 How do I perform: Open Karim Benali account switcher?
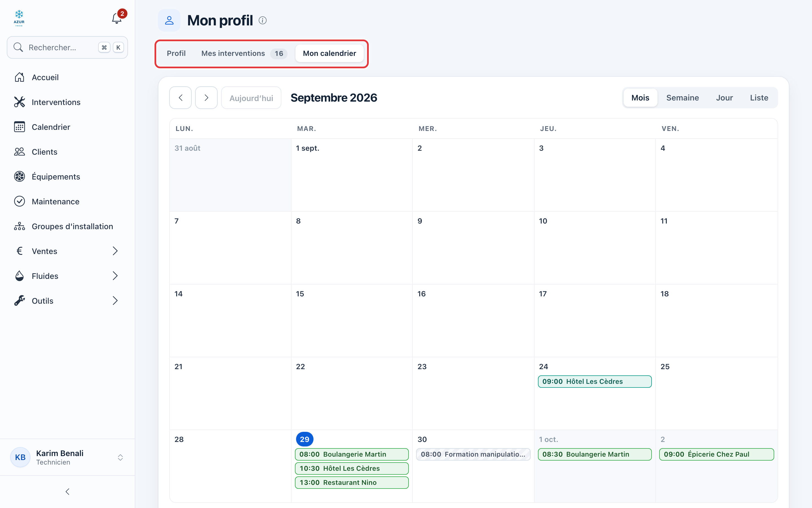coord(67,457)
